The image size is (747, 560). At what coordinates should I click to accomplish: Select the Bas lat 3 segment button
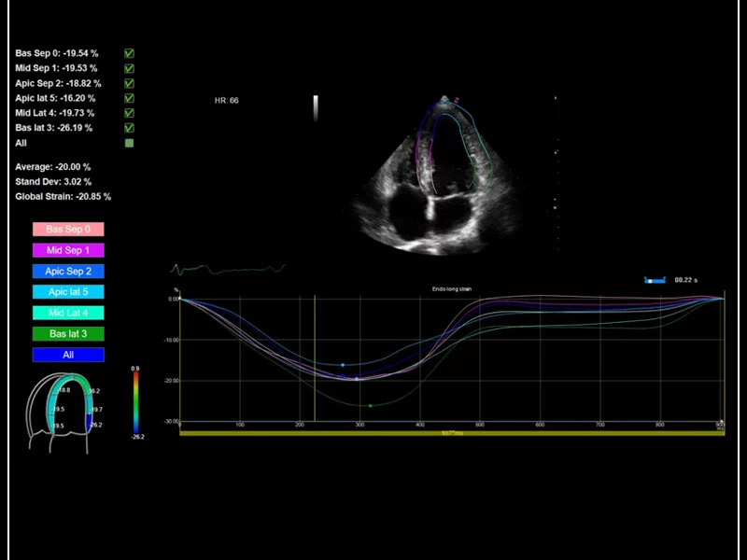tap(67, 333)
